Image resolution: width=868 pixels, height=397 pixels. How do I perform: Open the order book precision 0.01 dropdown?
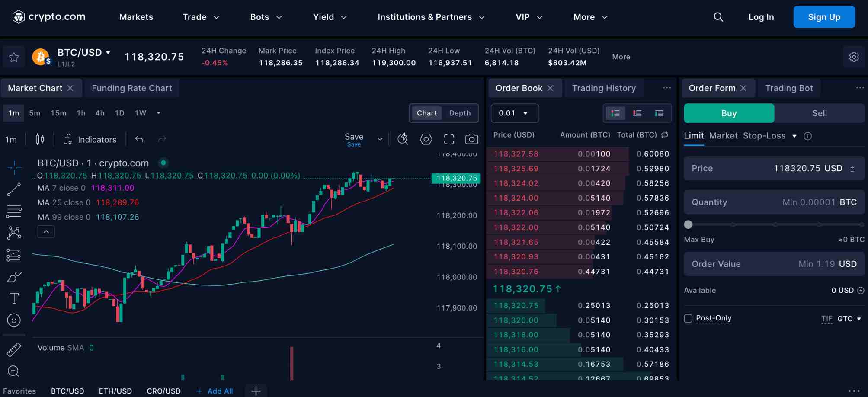[514, 113]
